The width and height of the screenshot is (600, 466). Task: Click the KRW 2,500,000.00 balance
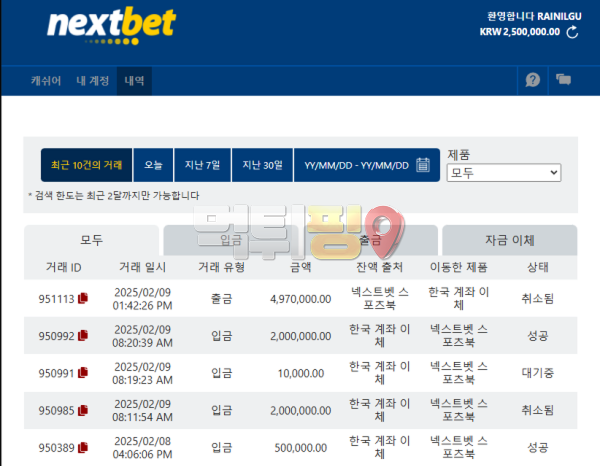[x=520, y=32]
